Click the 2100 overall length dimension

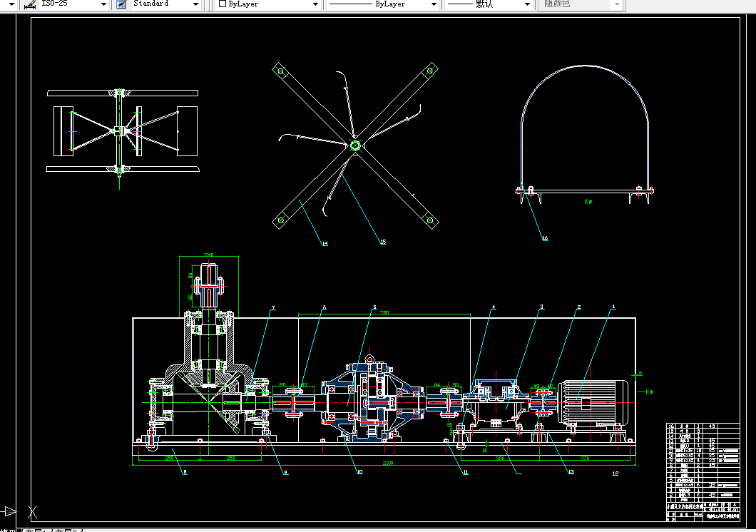(x=388, y=463)
